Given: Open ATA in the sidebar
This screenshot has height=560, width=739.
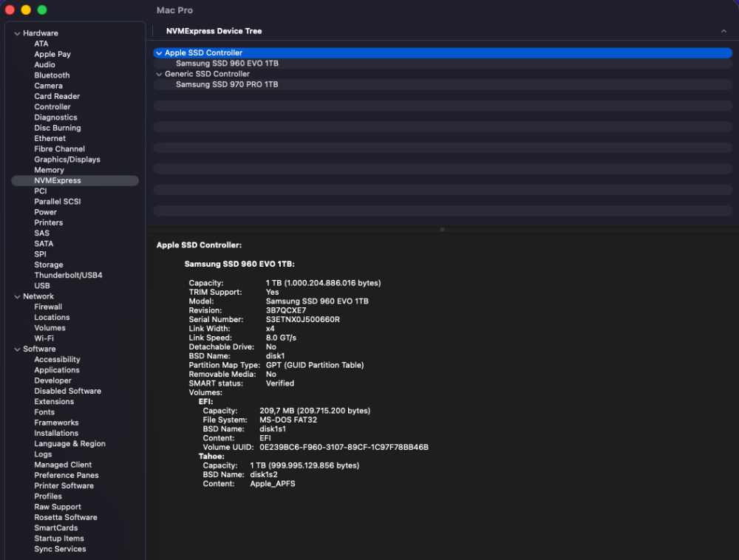Looking at the screenshot, I should [x=41, y=44].
